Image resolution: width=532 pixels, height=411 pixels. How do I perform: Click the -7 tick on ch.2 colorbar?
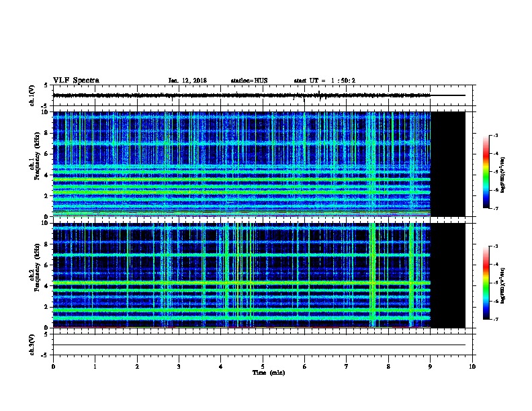coord(495,319)
